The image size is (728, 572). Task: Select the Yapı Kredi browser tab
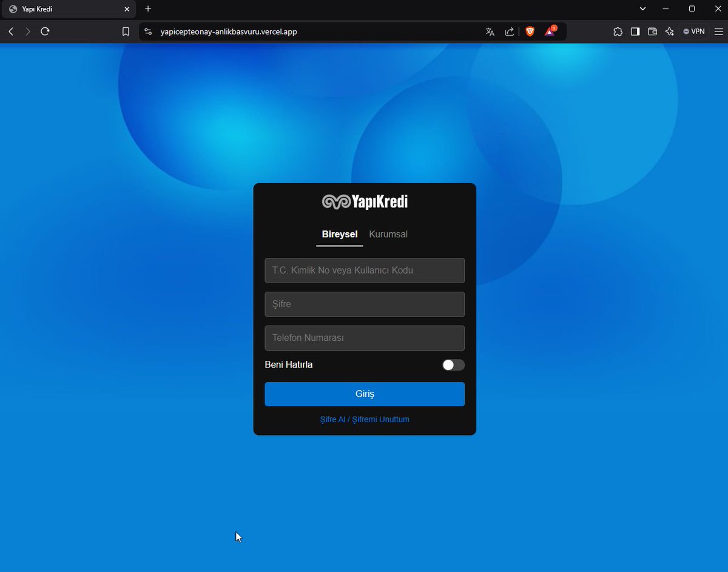click(x=68, y=9)
